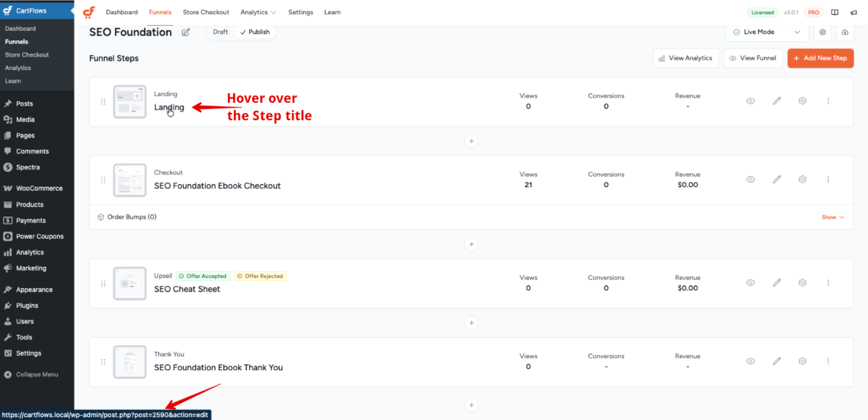Open more options for Landing step

click(828, 101)
